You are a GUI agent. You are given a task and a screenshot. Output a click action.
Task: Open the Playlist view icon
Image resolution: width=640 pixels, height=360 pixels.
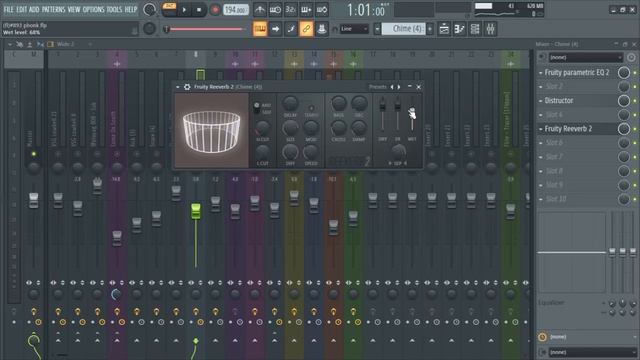pos(444,29)
